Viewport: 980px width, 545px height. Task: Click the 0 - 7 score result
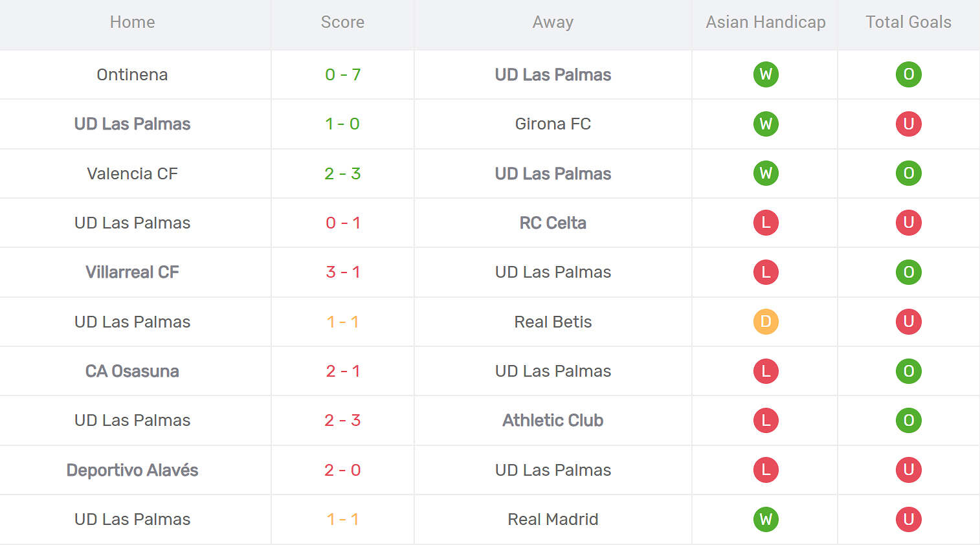tap(342, 74)
